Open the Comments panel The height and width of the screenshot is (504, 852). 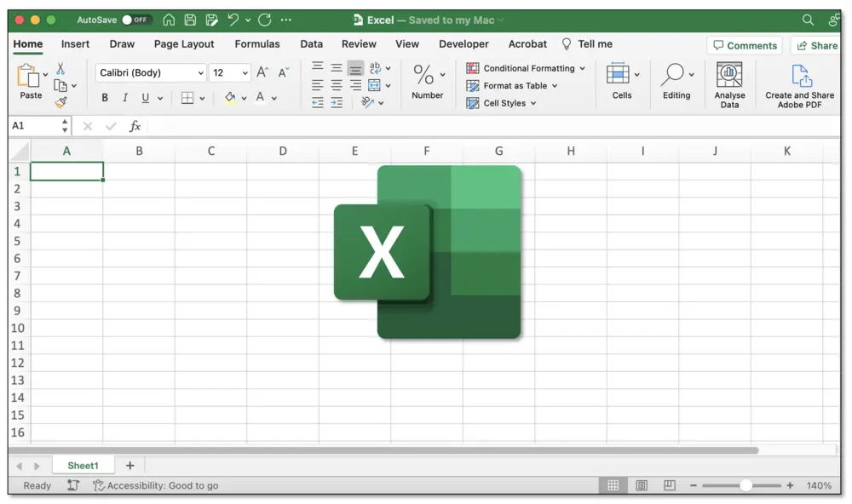[x=745, y=45]
